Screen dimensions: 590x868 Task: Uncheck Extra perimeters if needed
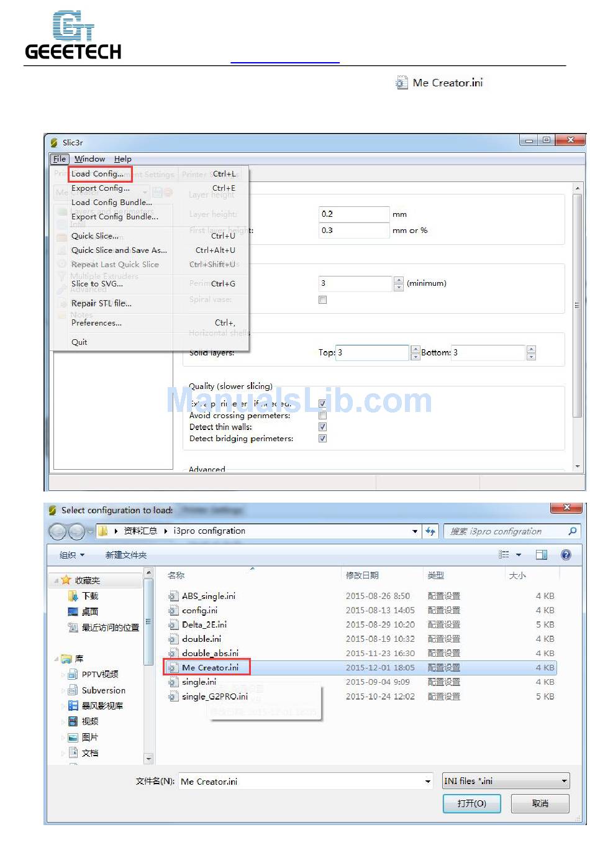coord(322,404)
